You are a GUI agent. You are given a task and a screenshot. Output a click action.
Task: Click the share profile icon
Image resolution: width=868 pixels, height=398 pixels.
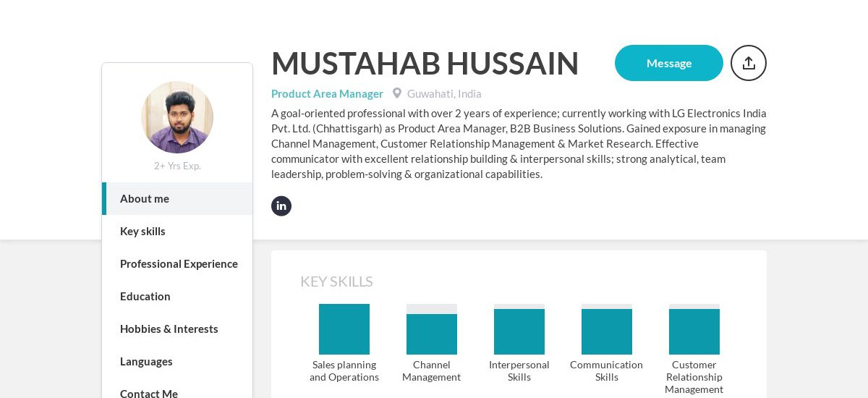pyautogui.click(x=749, y=63)
